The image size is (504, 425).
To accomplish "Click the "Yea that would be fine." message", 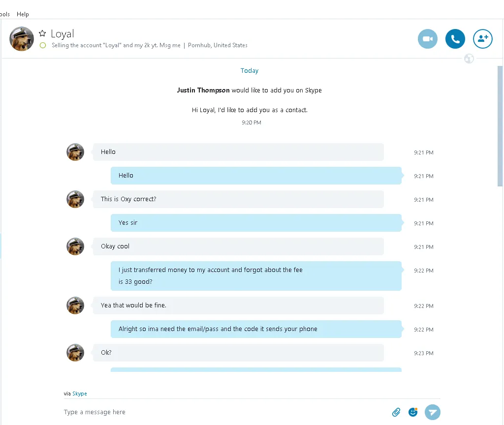I will [x=238, y=305].
